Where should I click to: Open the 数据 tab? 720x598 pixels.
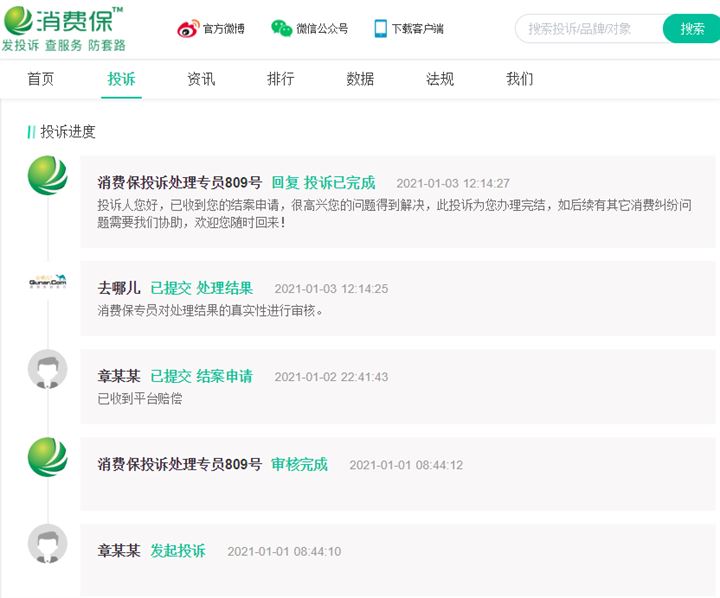pos(360,79)
